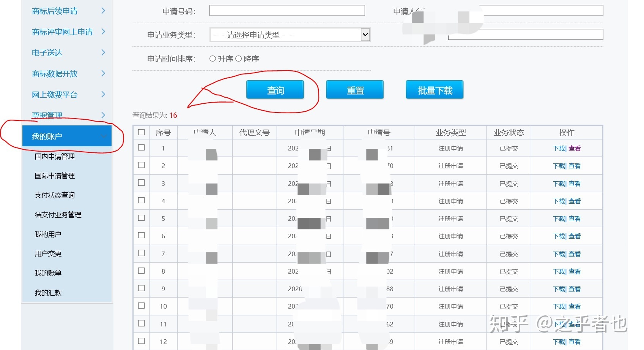Tick the select-all checkbox in table header

coord(142,132)
